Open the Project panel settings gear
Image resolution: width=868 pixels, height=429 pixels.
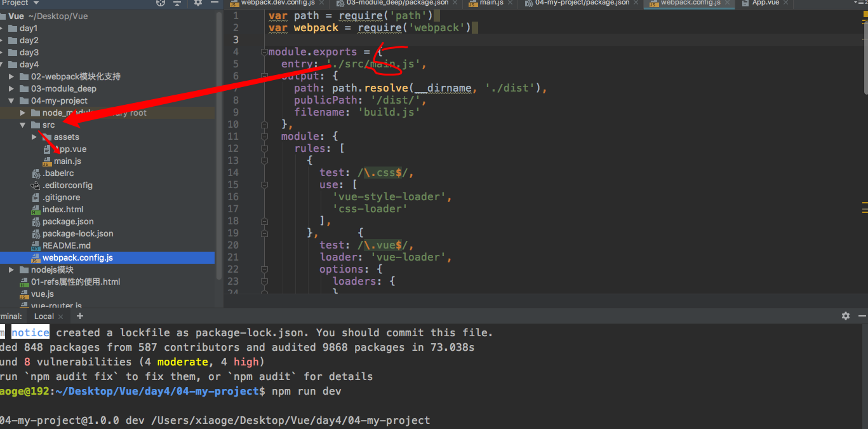click(x=198, y=3)
